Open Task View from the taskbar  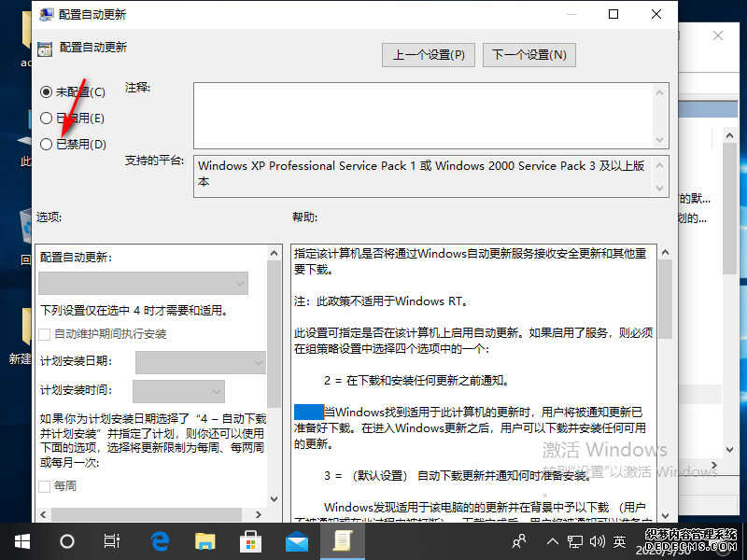[x=112, y=541]
